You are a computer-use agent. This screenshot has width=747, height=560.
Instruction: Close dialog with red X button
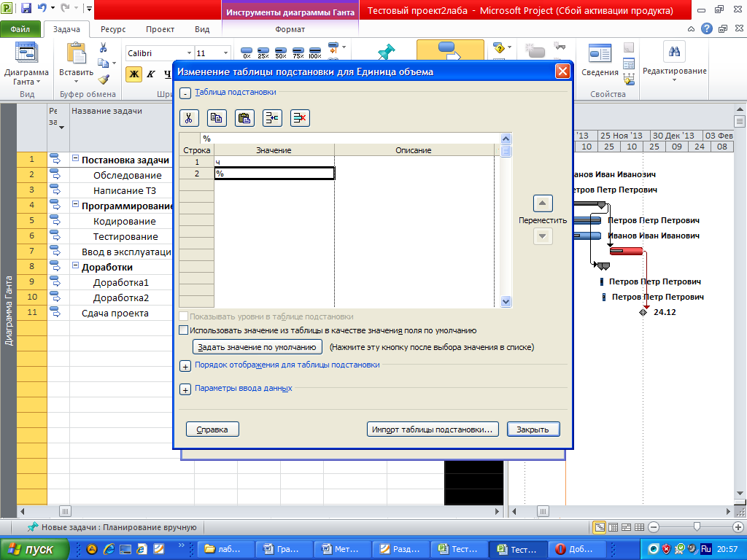point(562,71)
